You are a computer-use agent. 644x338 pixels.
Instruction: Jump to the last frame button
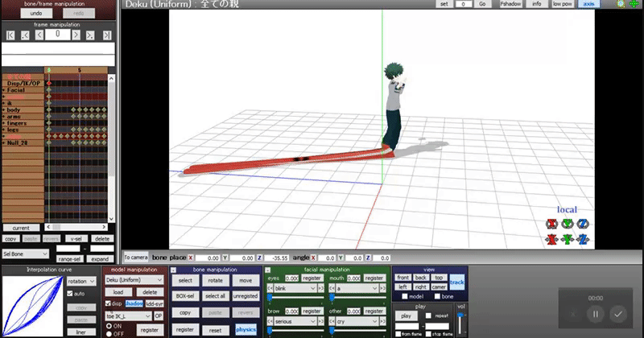click(x=107, y=35)
